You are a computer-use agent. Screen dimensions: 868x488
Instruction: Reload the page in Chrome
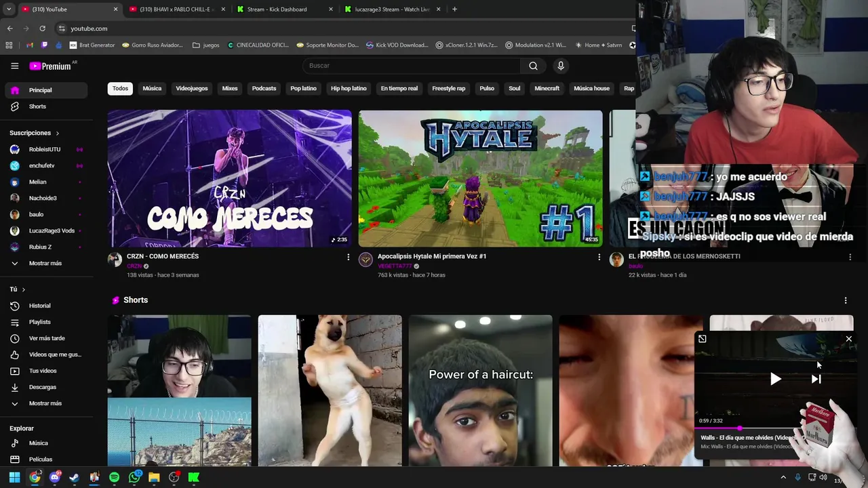[42, 28]
